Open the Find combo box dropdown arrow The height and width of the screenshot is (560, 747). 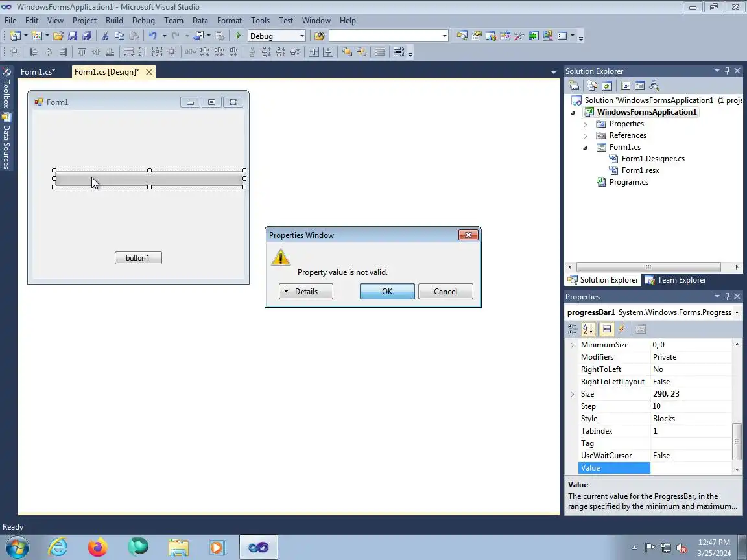(444, 36)
